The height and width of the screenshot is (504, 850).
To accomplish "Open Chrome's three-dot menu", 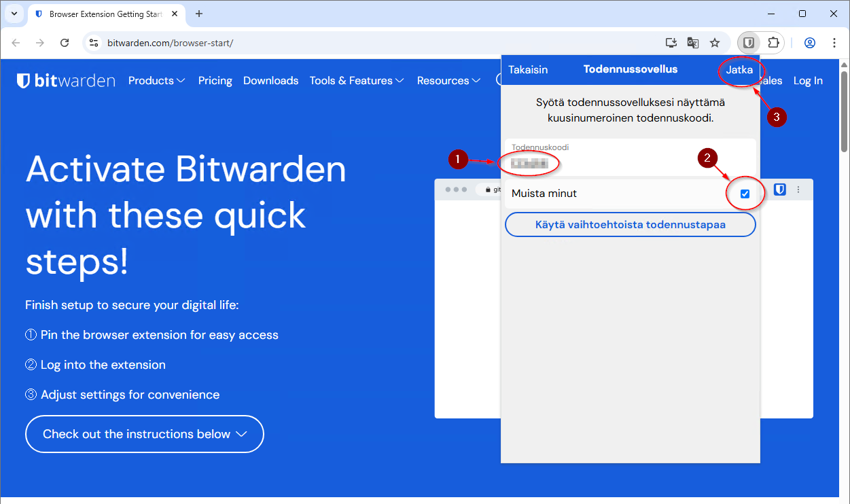I will point(834,43).
